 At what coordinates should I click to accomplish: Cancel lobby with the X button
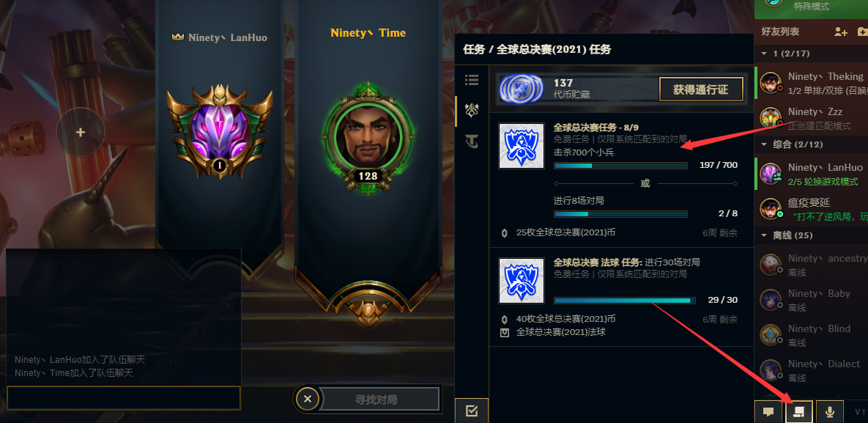308,399
